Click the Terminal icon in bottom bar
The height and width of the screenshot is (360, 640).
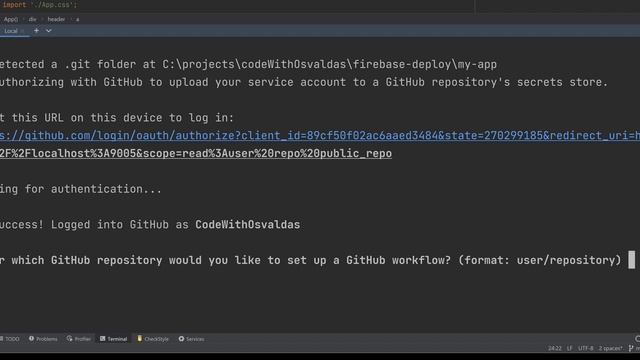[x=102, y=339]
